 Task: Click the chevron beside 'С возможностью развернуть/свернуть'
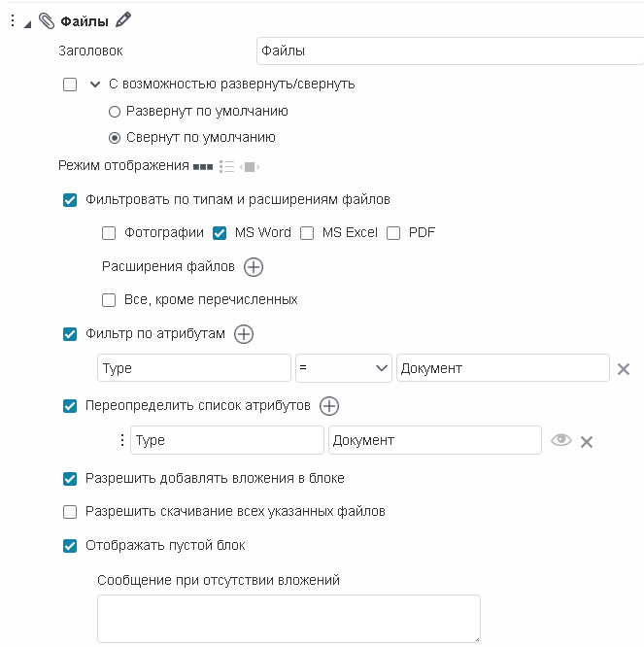click(95, 85)
